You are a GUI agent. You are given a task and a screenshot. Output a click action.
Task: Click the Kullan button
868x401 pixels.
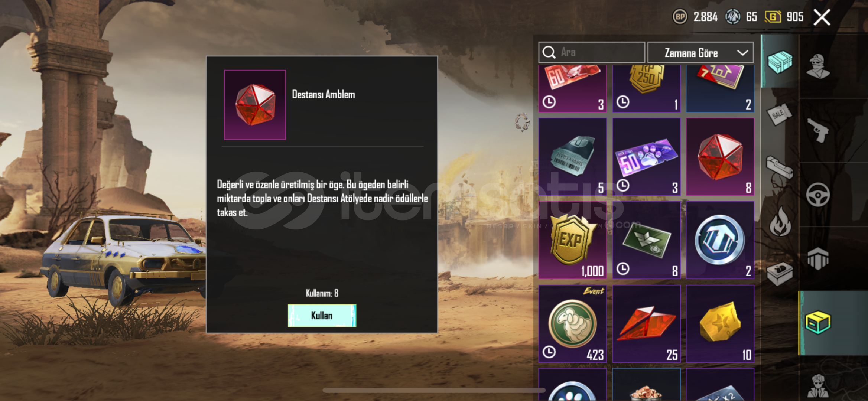[322, 316]
